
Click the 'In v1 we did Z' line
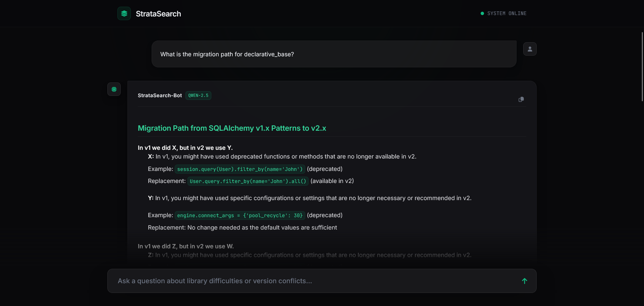point(185,246)
